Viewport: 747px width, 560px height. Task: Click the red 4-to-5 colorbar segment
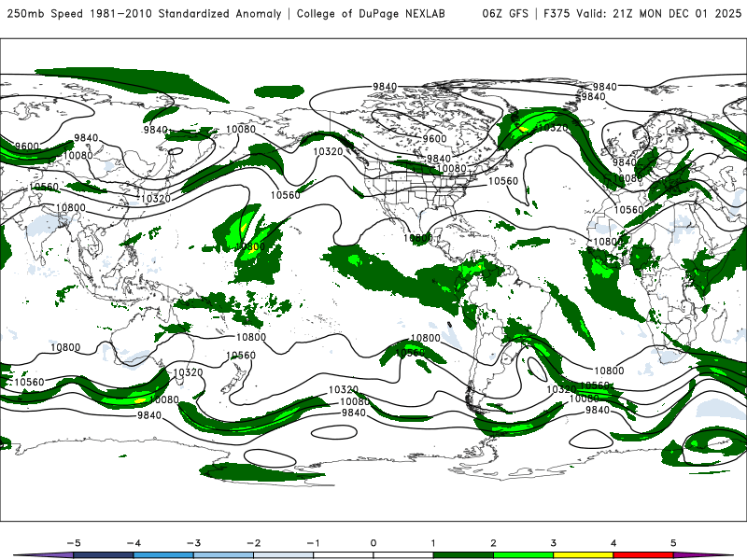[x=643, y=555]
